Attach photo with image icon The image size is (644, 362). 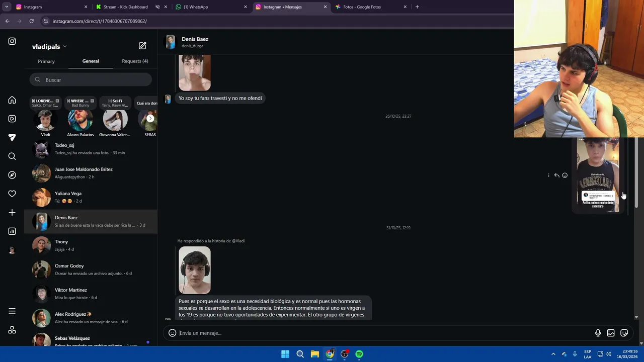pyautogui.click(x=611, y=333)
